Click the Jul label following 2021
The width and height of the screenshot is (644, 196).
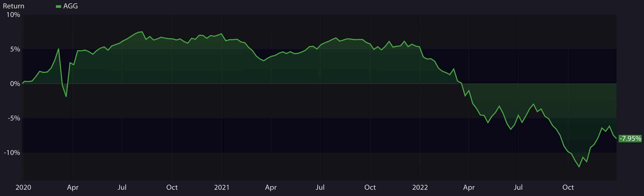click(320, 187)
